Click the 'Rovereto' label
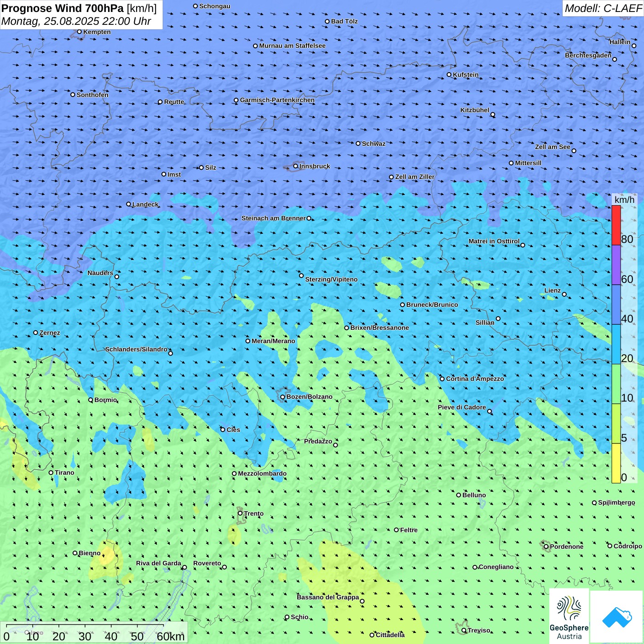This screenshot has height=644, width=644. point(207,563)
